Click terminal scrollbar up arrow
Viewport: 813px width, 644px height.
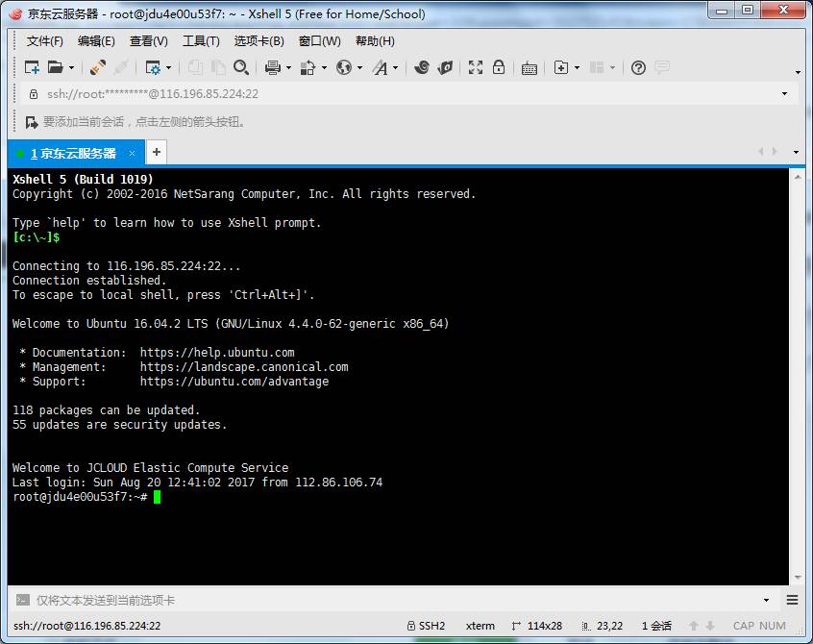pyautogui.click(x=798, y=177)
